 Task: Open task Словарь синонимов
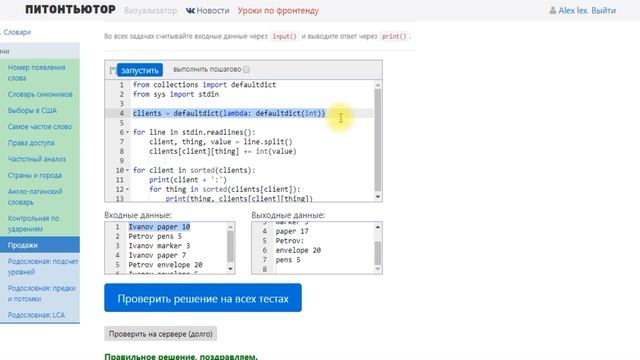[x=40, y=94]
